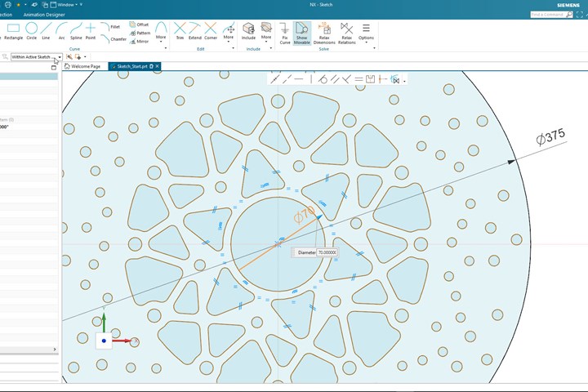Click the selection filter icon beside scope dropdown
Viewport: 588px width, 392px height.
coord(5,57)
